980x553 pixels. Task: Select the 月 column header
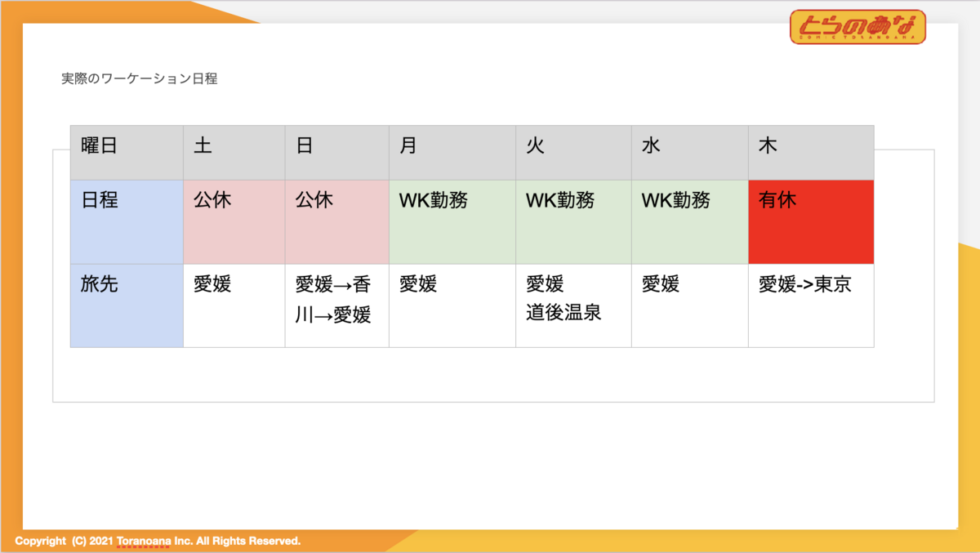[452, 153]
